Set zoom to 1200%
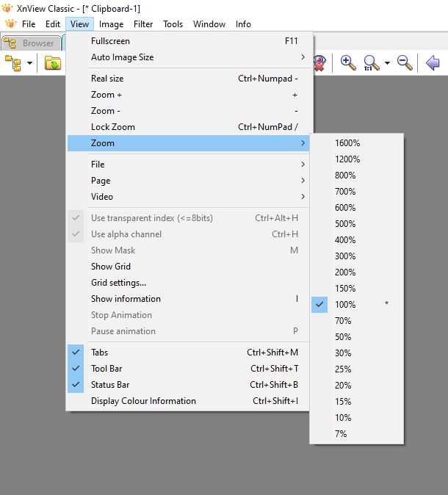Image resolution: width=448 pixels, height=495 pixels. click(x=357, y=159)
